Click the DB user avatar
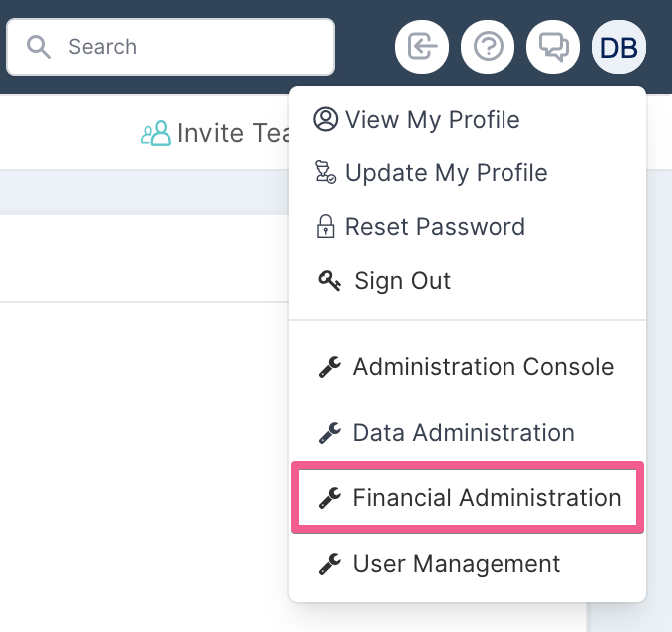672x632 pixels. [619, 47]
